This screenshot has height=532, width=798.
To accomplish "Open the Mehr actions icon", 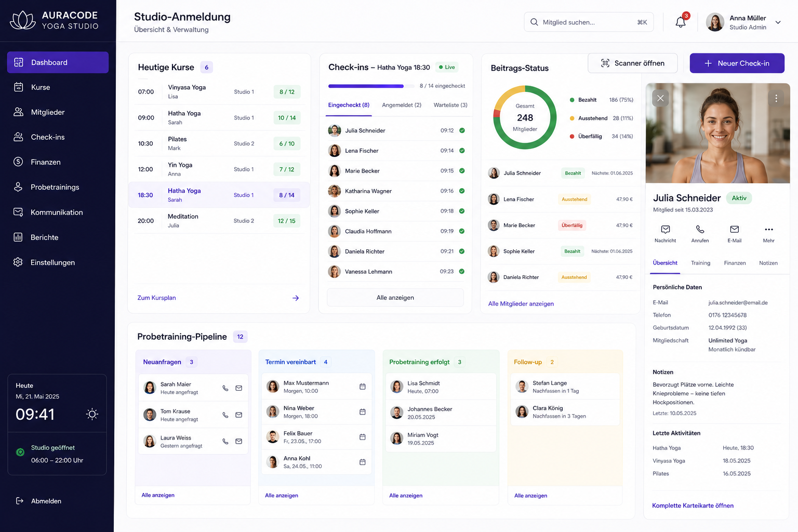I will coord(769,229).
